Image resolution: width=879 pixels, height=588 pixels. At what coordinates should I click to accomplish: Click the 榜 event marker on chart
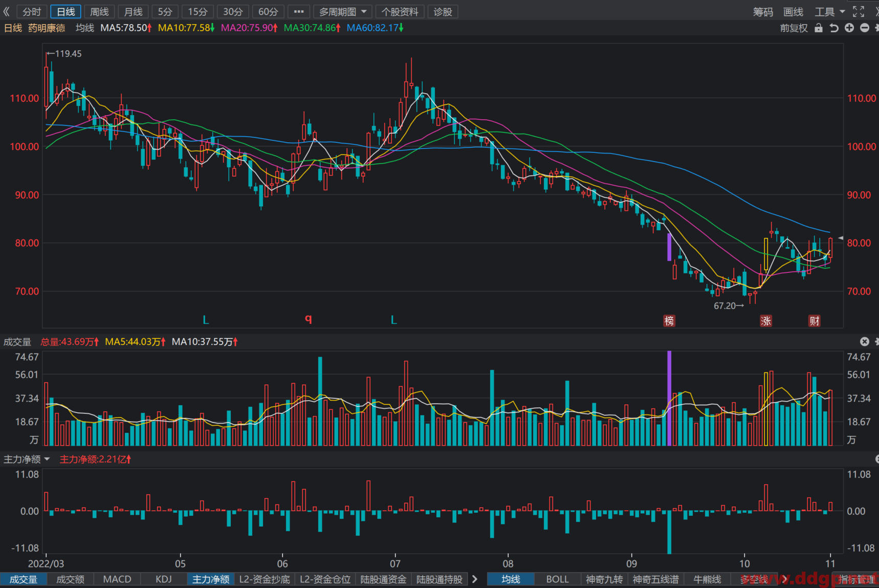669,321
